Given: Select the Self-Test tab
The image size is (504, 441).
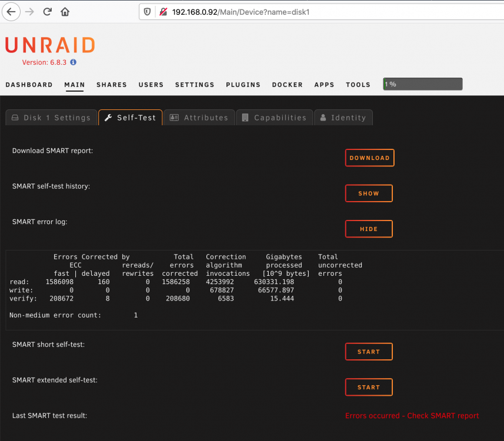Looking at the screenshot, I should (131, 118).
